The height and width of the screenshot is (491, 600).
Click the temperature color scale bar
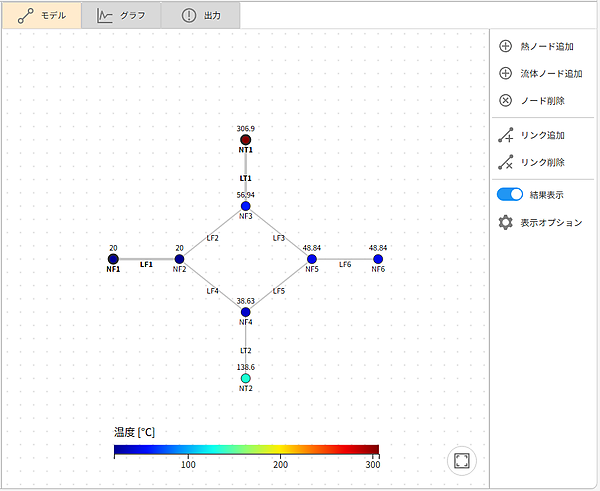246,450
